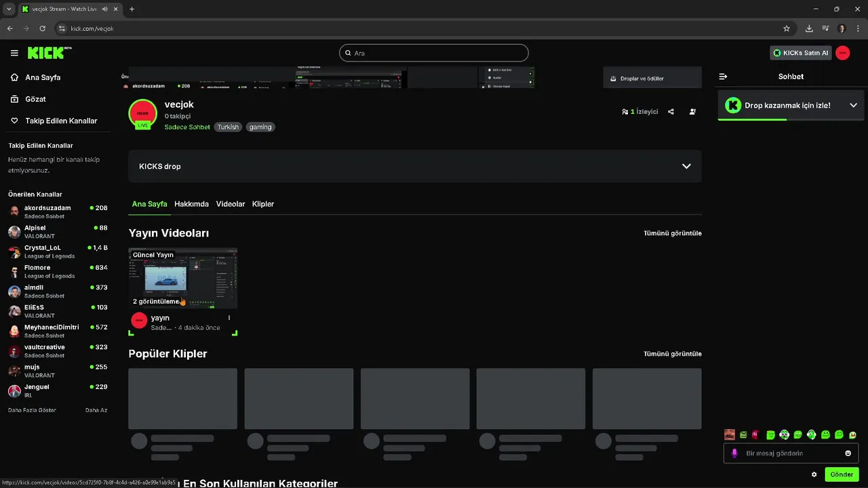868x488 pixels.
Task: Click Daha Az in sidebar
Action: (96, 410)
